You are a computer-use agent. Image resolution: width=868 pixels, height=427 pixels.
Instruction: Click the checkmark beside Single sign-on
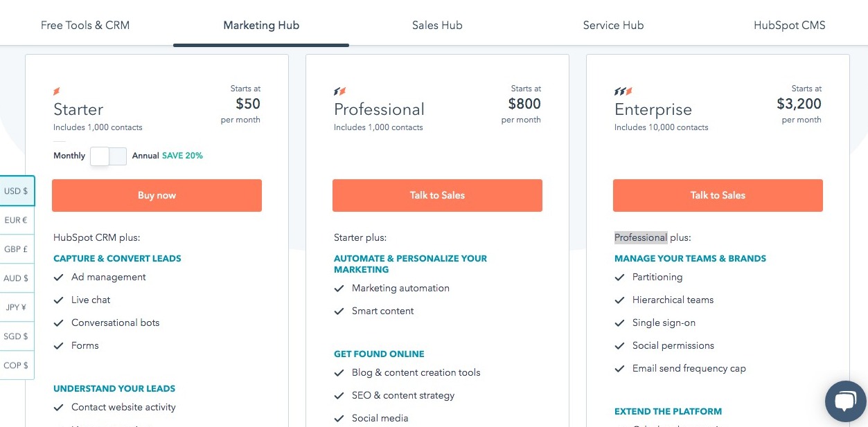(x=620, y=323)
